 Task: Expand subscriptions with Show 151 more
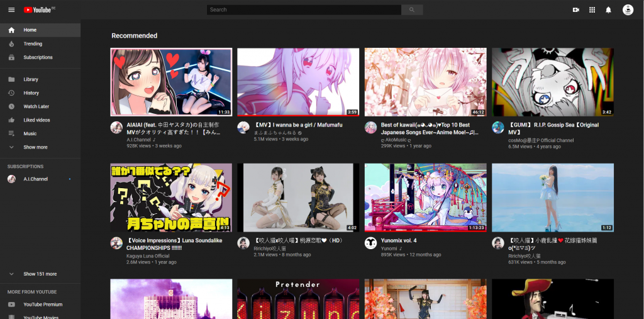pos(40,274)
